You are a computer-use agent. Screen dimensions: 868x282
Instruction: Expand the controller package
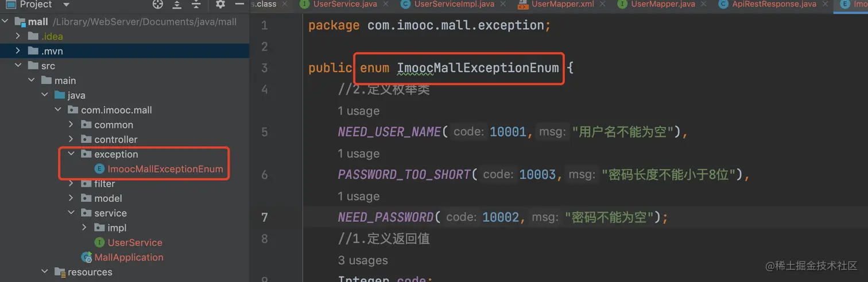71,139
